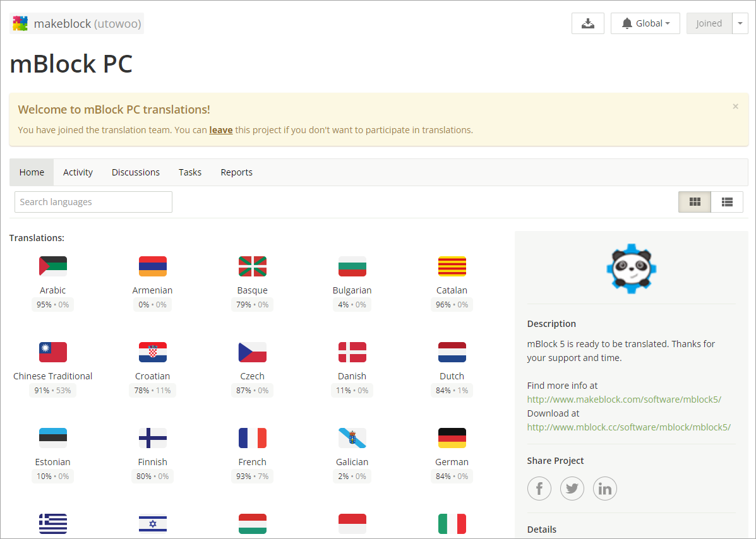Open the Reports tab

[236, 172]
